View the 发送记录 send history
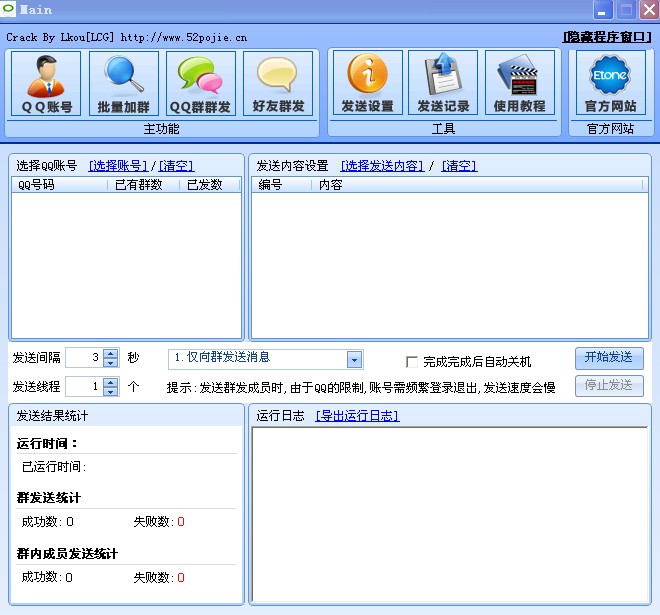 click(x=443, y=83)
